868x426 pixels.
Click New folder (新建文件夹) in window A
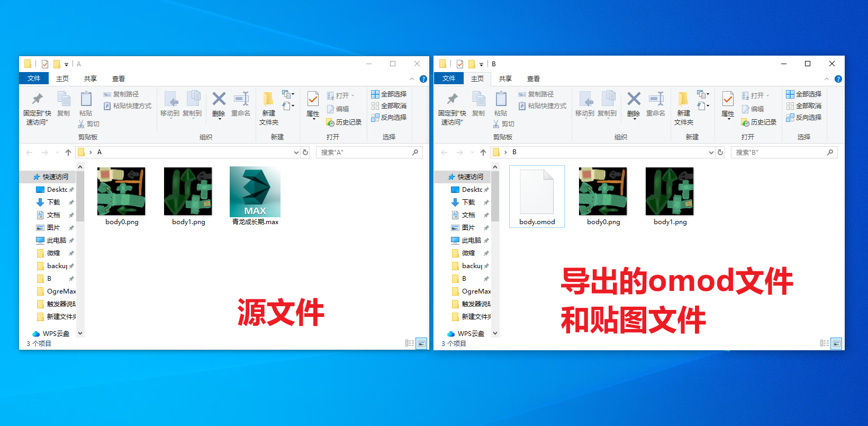click(269, 109)
